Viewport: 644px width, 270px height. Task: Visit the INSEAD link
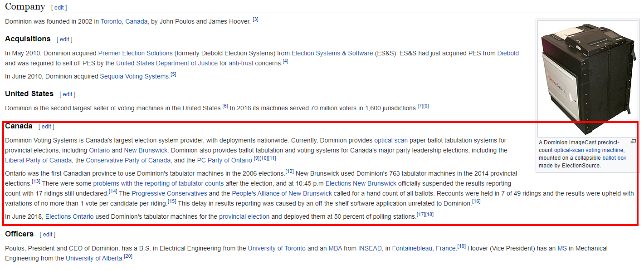(x=370, y=248)
